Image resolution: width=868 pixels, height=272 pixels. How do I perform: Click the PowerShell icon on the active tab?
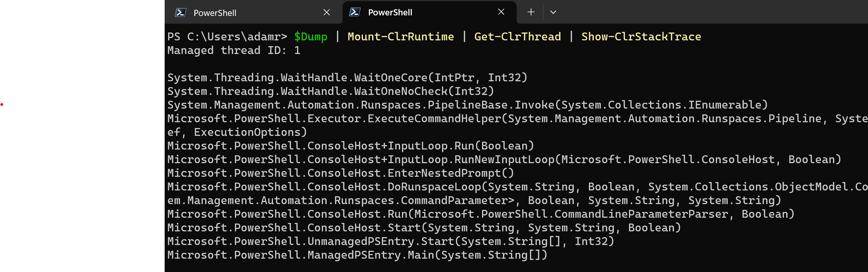(x=355, y=12)
